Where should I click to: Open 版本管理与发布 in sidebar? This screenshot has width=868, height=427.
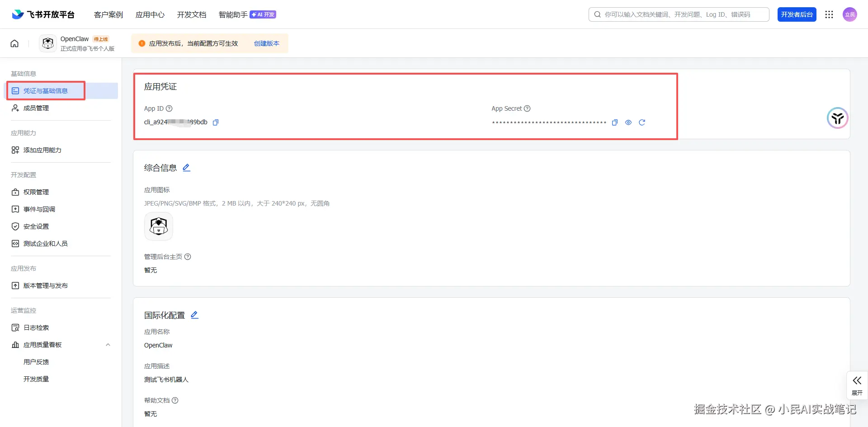point(61,286)
